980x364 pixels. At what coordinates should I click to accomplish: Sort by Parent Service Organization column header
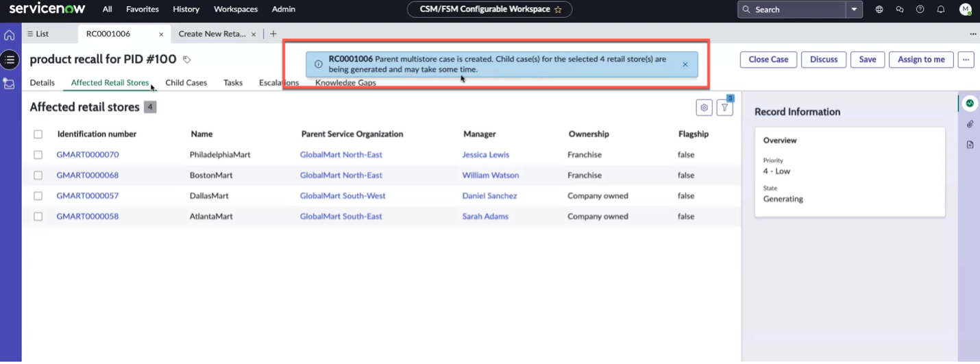pyautogui.click(x=352, y=134)
